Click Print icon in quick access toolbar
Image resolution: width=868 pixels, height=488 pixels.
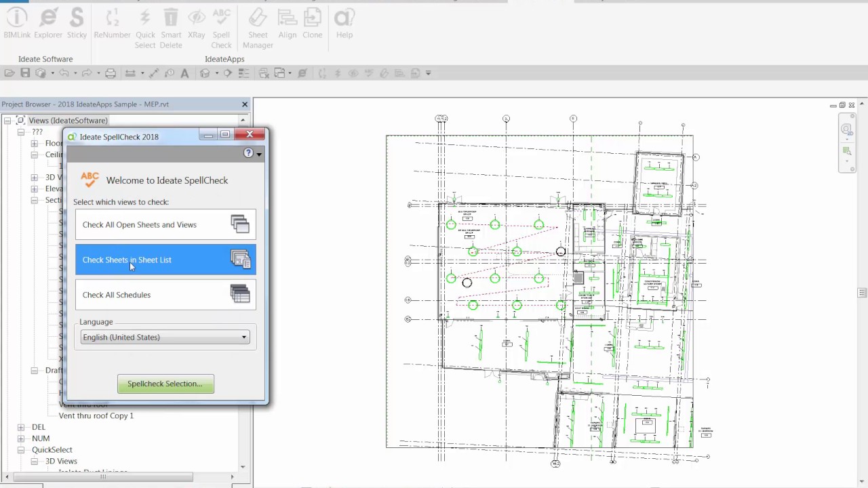[111, 73]
